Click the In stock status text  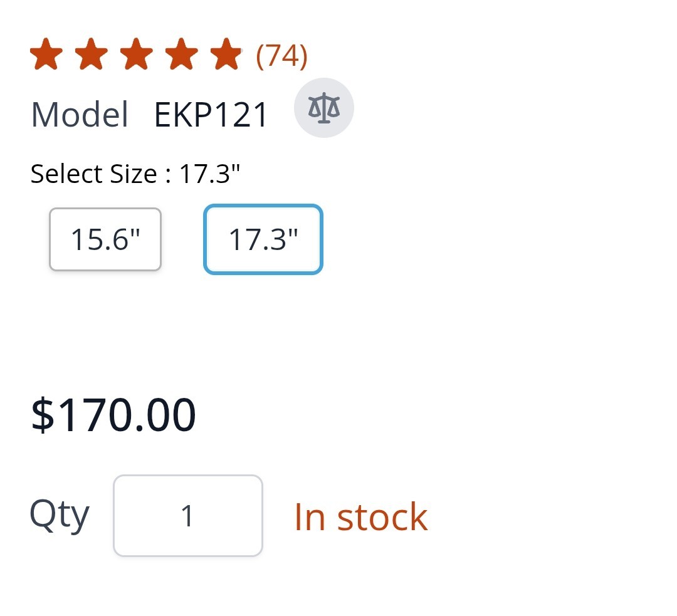click(361, 517)
